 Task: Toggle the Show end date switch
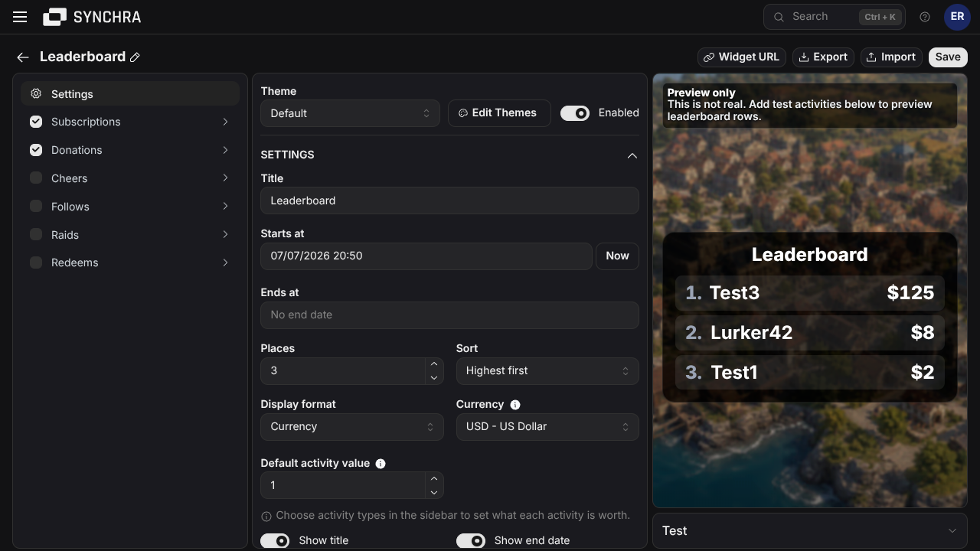click(x=471, y=541)
